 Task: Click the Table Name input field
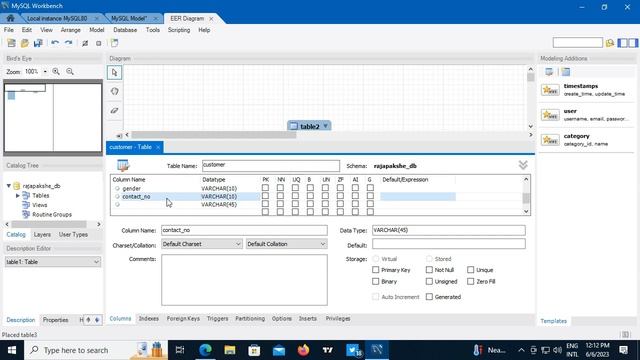click(x=271, y=165)
